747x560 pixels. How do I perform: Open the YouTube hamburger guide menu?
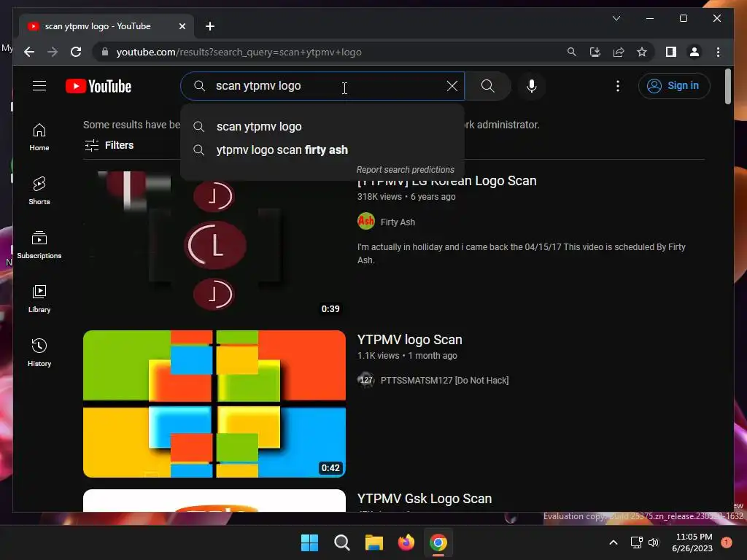(x=39, y=86)
